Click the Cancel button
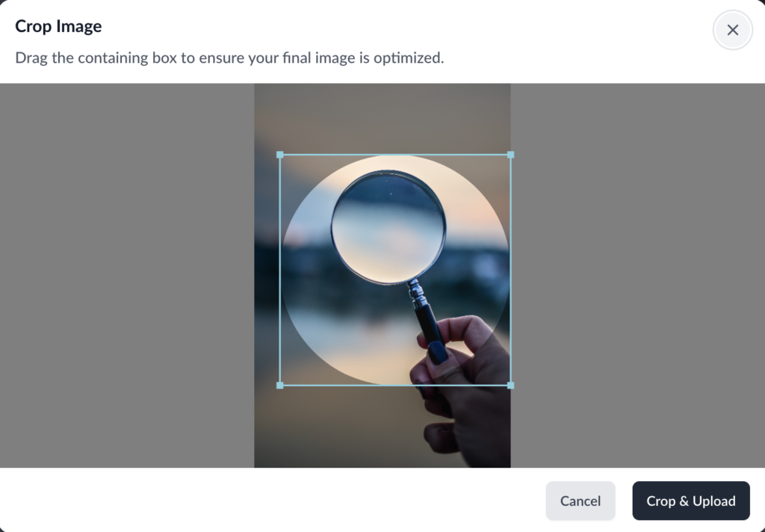 point(580,501)
